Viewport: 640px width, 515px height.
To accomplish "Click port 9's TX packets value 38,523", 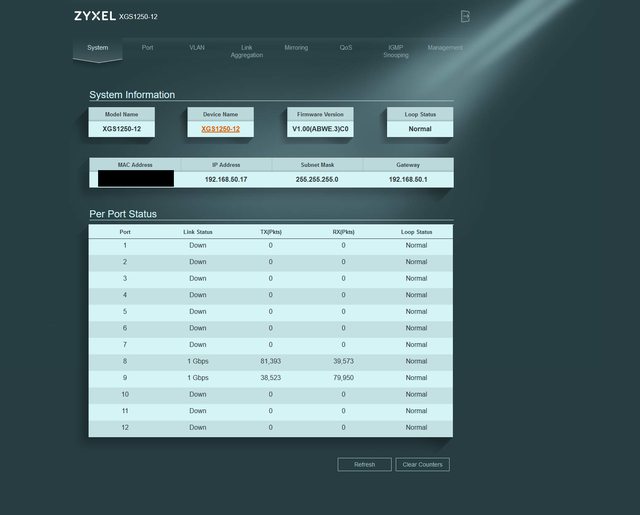I will coord(270,378).
